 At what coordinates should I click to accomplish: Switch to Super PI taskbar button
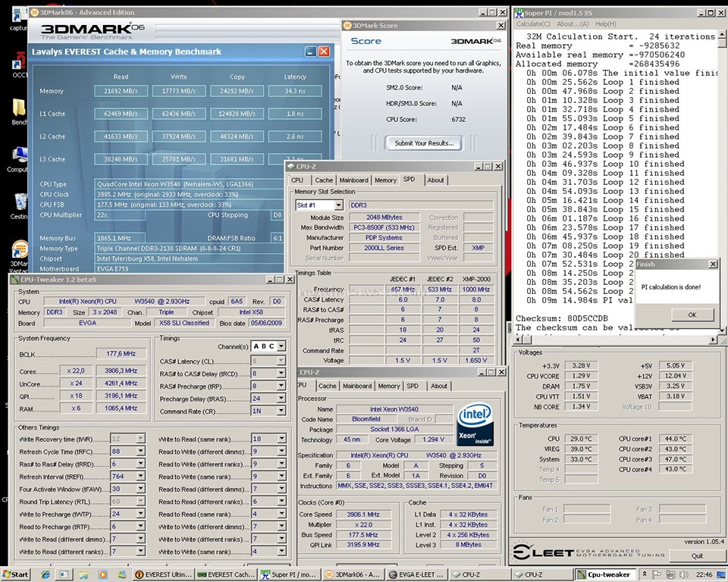[289, 574]
